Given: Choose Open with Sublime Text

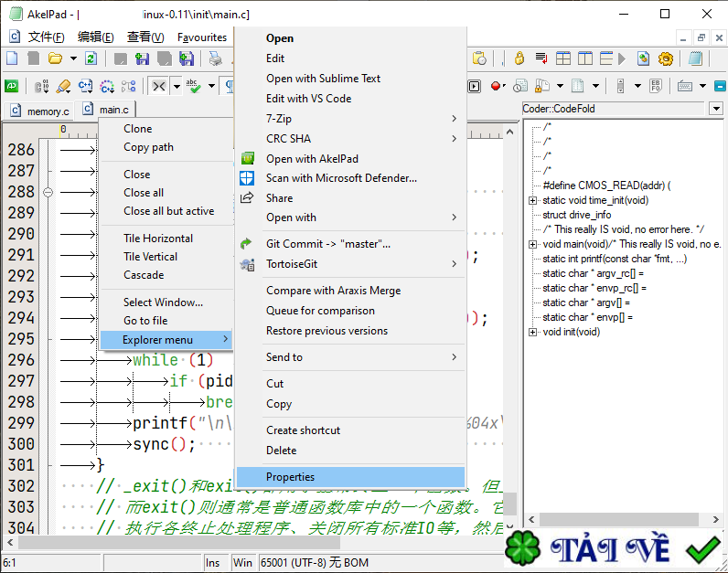Looking at the screenshot, I should click(323, 79).
